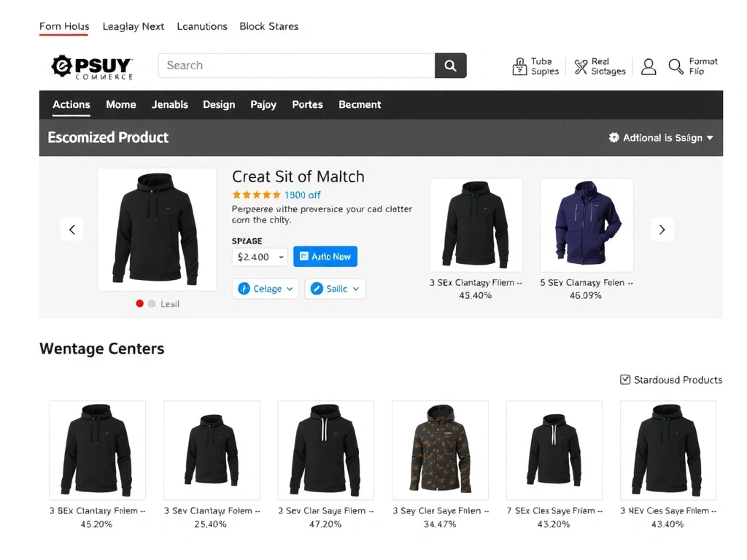747x560 pixels.
Task: Click the search magnifier button
Action: click(450, 66)
